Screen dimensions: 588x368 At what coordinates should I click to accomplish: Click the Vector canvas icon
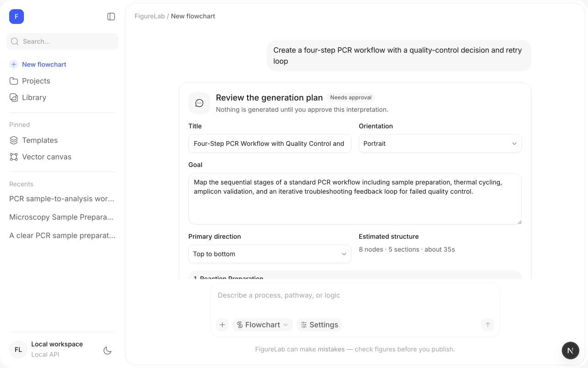point(14,157)
